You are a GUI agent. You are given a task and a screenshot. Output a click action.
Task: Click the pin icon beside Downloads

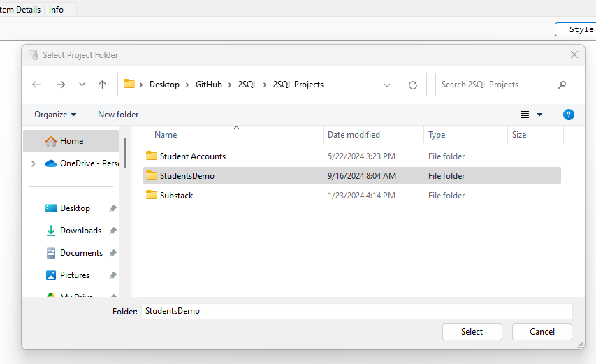pyautogui.click(x=113, y=231)
